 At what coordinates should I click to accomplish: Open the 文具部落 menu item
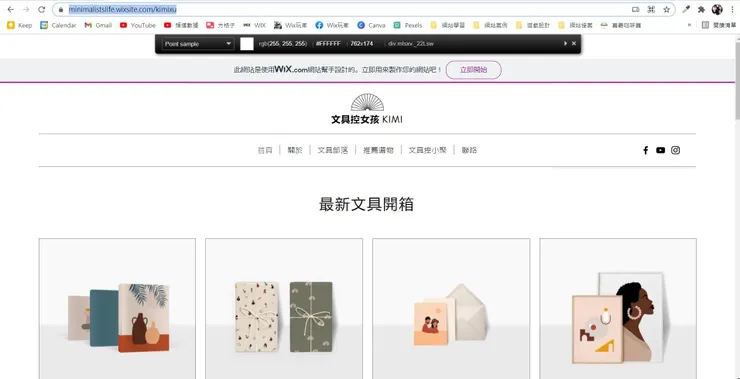click(333, 150)
